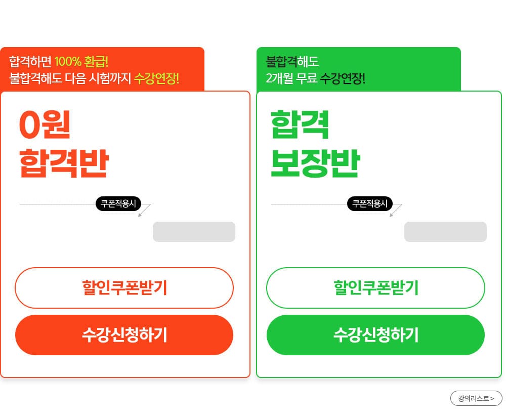
Task: Click white 합격하면 text in orange banner
Action: pyautogui.click(x=30, y=61)
